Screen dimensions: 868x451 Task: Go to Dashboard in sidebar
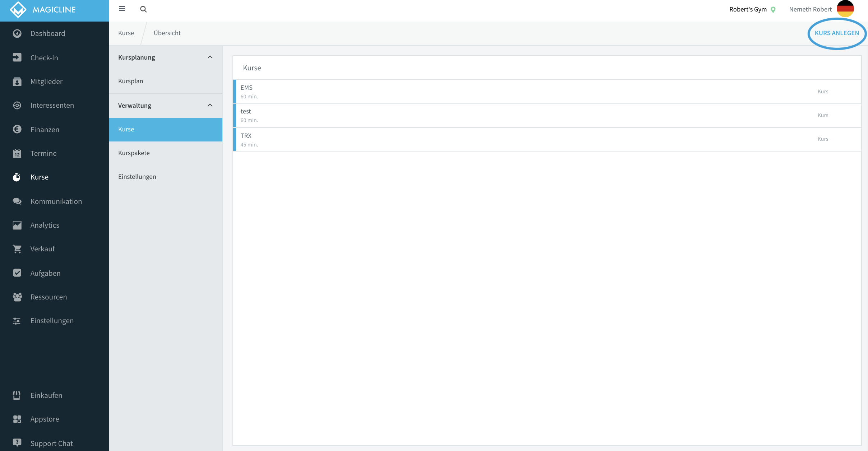click(x=48, y=33)
